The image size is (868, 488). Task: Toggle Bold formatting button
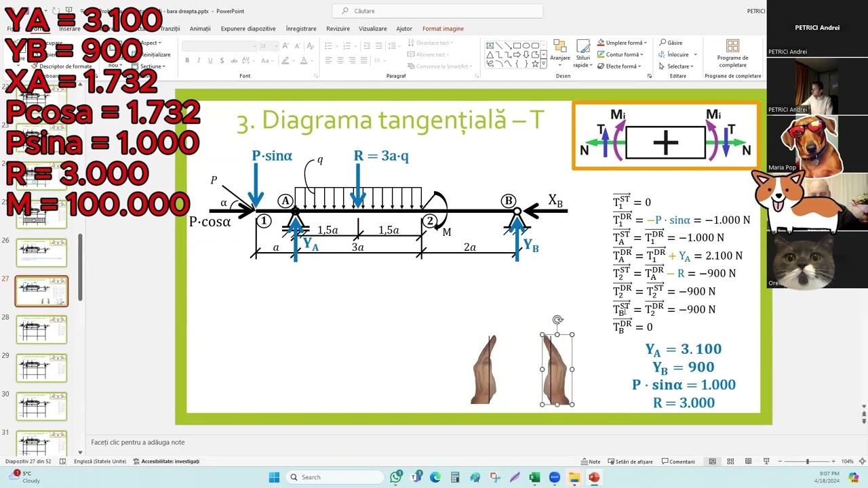point(187,60)
